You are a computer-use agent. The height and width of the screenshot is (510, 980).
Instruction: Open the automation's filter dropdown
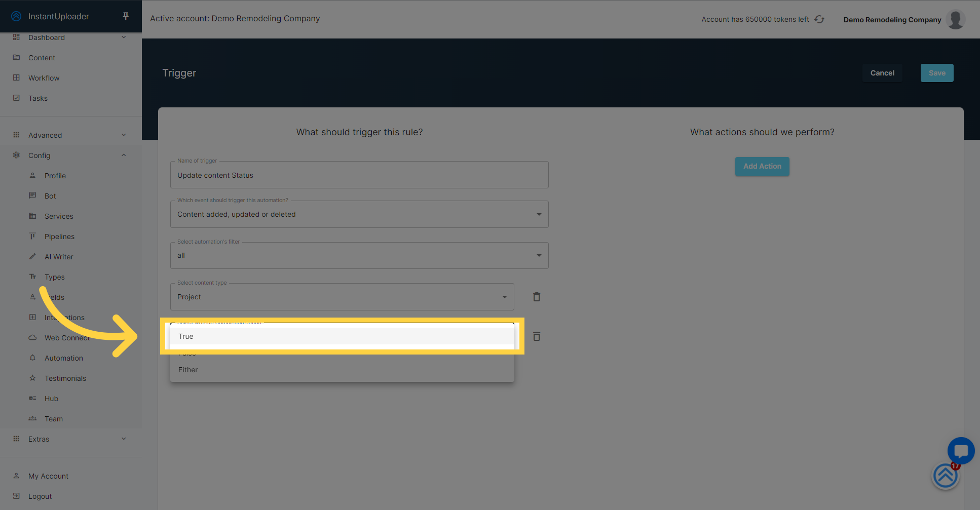pos(359,255)
